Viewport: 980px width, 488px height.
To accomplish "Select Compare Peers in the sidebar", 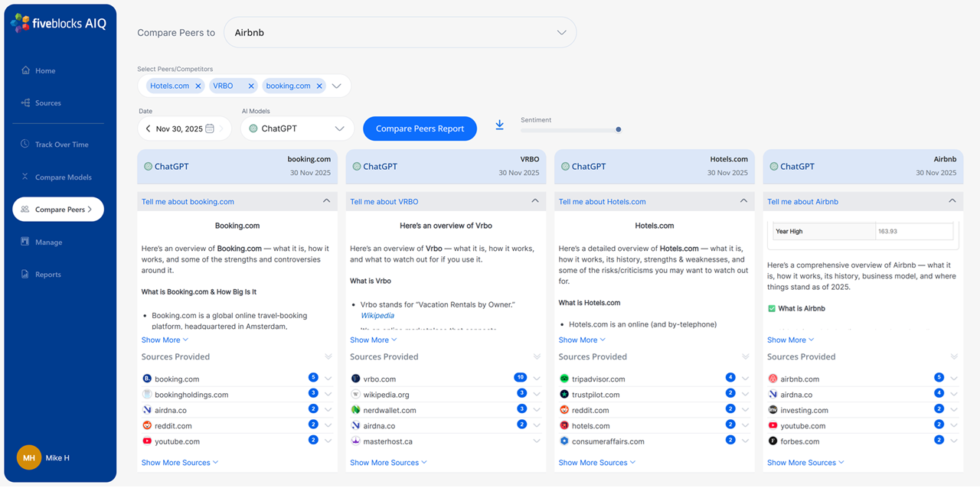I will coord(58,209).
